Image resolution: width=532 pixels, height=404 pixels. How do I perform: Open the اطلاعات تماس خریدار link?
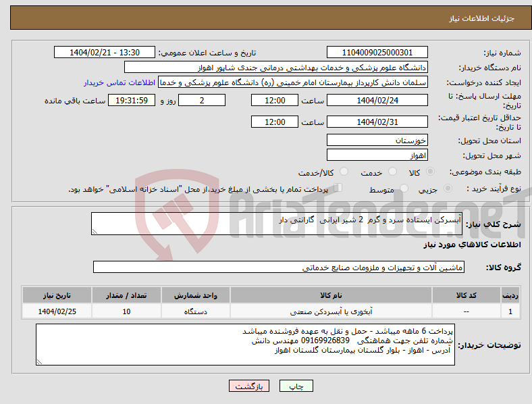click(119, 82)
